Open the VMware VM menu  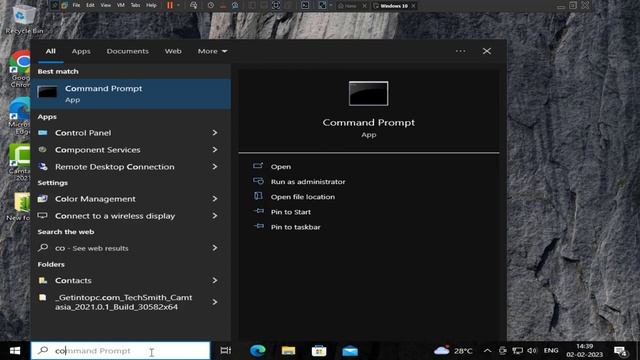click(x=121, y=5)
